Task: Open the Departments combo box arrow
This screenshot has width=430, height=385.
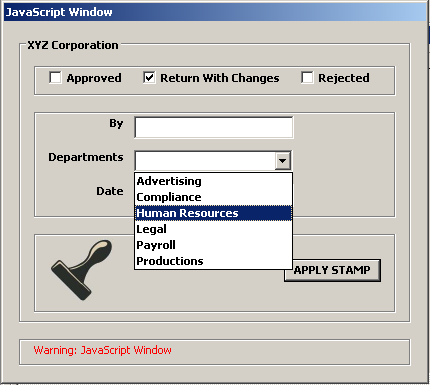Action: (283, 161)
